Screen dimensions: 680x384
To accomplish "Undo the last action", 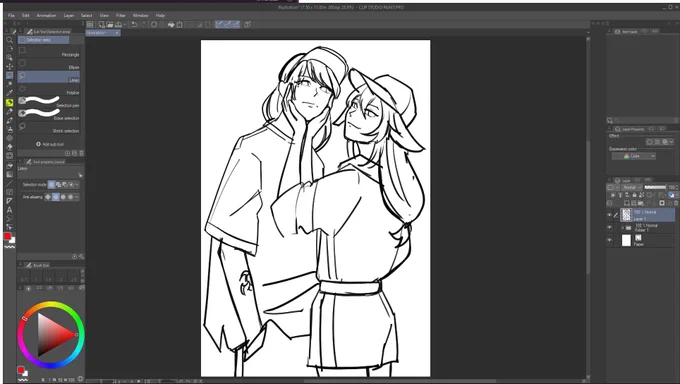I will point(134,25).
